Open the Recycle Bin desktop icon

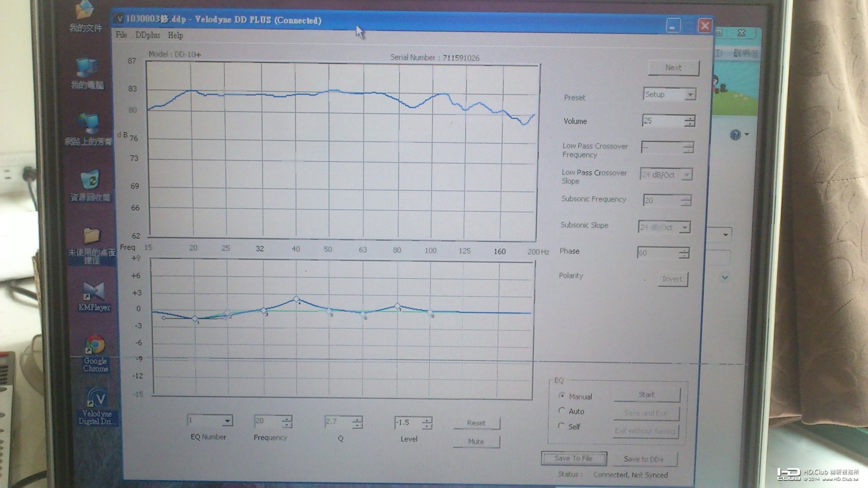pos(90,186)
